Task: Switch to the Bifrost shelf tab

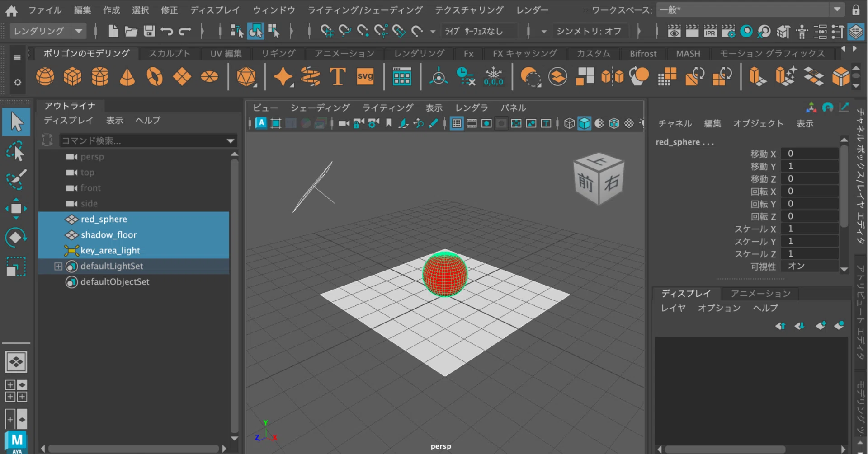Action: (643, 54)
